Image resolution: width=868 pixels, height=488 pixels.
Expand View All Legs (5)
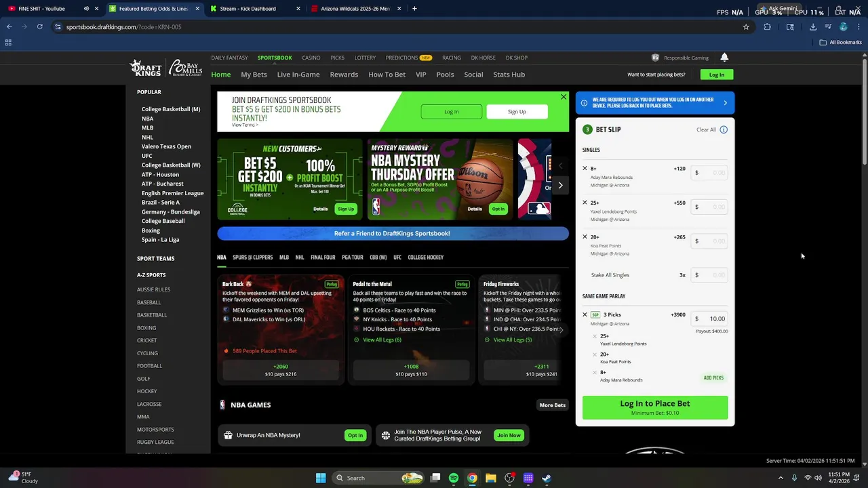(512, 340)
